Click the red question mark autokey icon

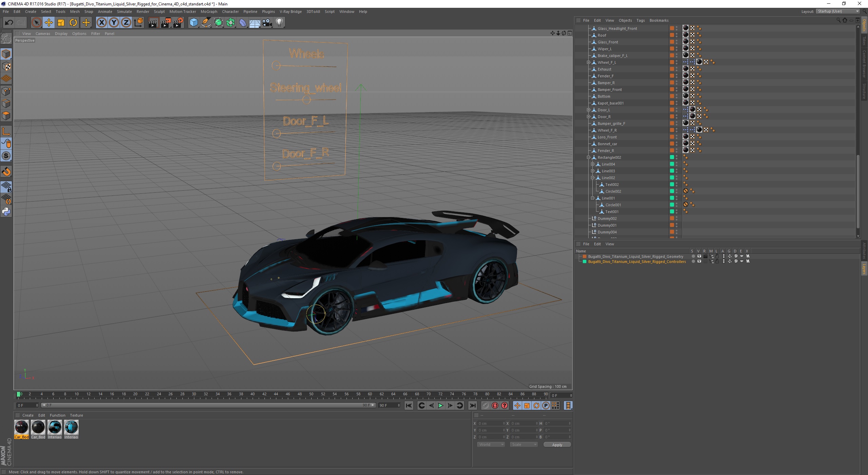505,405
